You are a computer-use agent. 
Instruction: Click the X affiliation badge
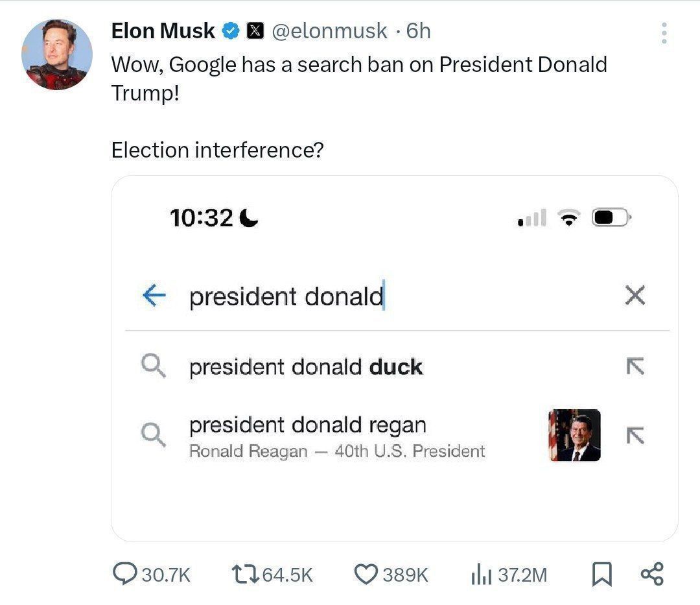(255, 30)
